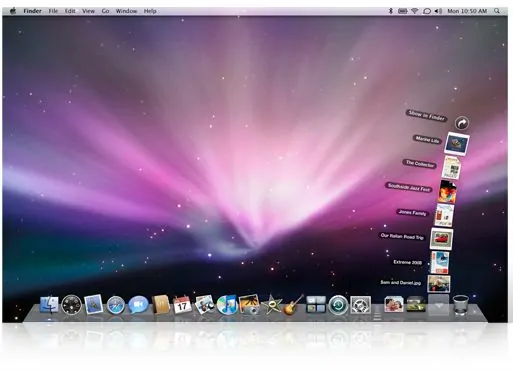The height and width of the screenshot is (371, 513).
Task: Launch Dashboard from the Dock
Action: (x=71, y=305)
